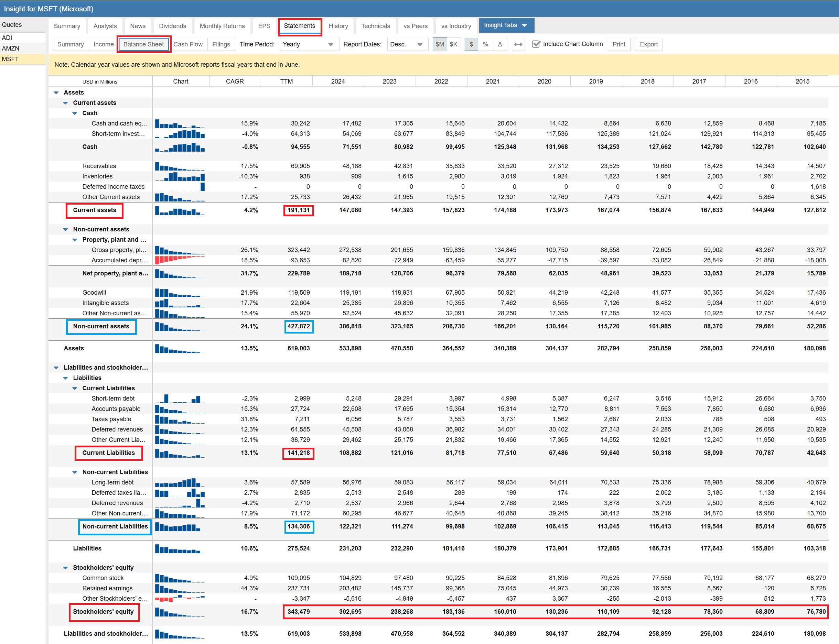Click the double-arrow column width icon
This screenshot has width=839, height=644.
[518, 44]
